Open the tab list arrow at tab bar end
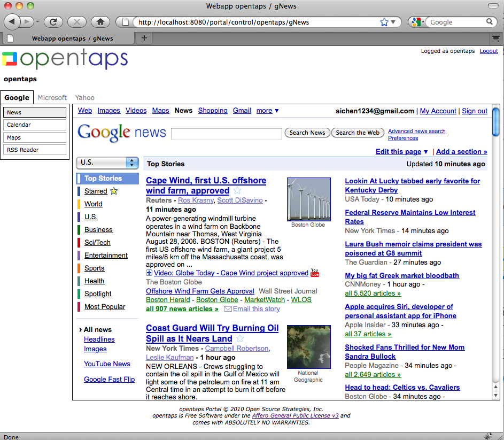 coord(495,38)
